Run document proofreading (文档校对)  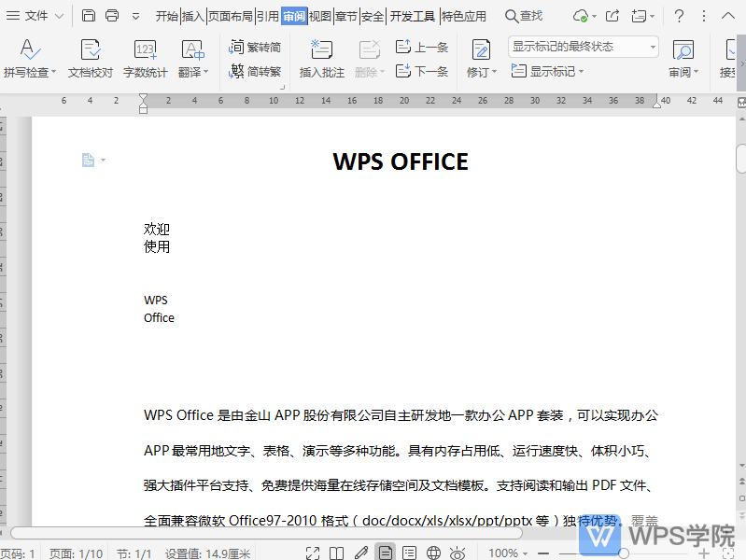pyautogui.click(x=91, y=58)
